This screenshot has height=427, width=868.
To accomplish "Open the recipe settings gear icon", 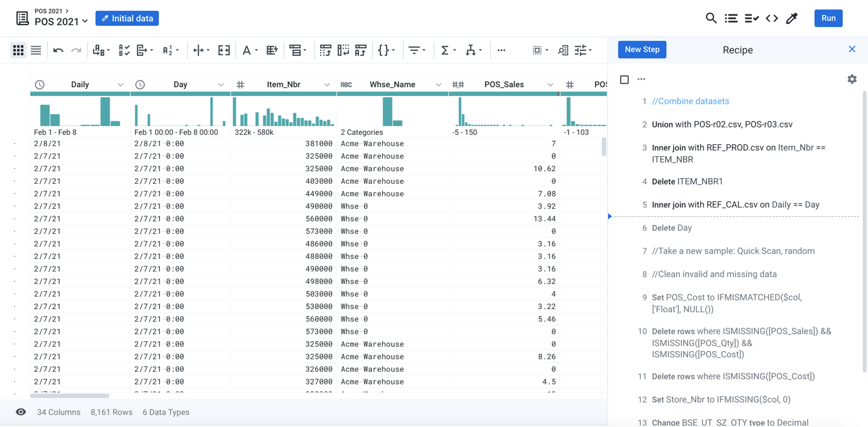I will coord(852,79).
